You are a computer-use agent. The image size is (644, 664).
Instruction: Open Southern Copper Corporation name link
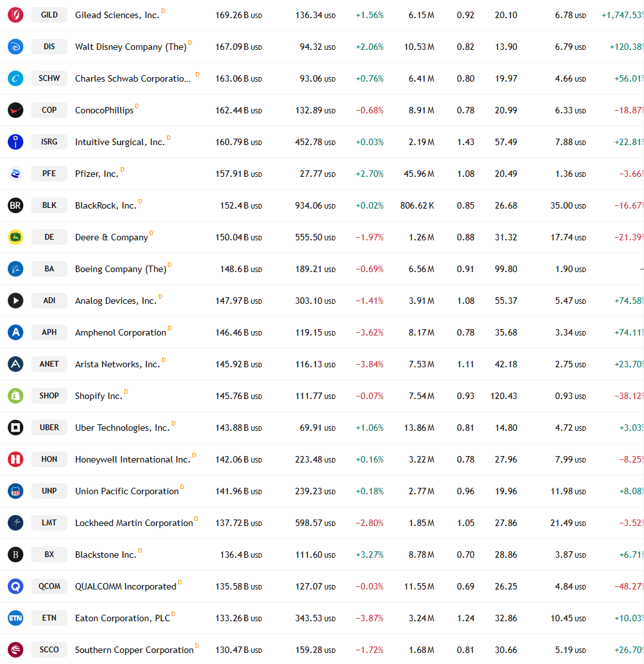tap(134, 650)
